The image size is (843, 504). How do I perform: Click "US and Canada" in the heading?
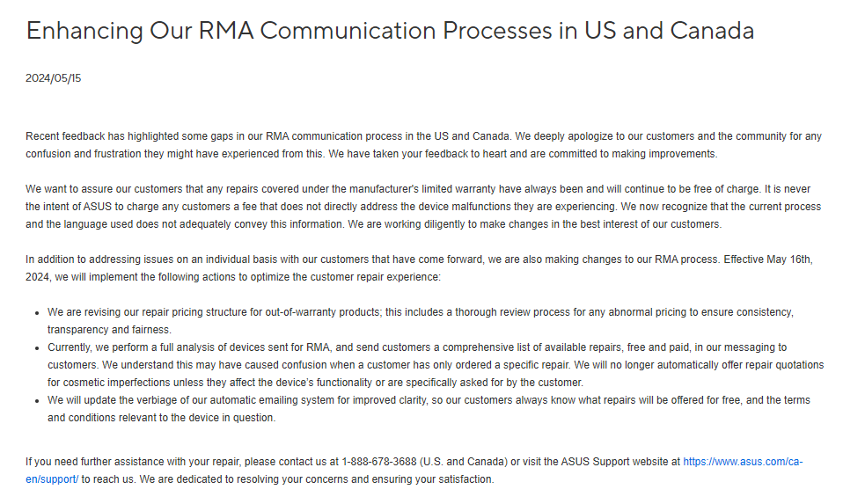(669, 31)
